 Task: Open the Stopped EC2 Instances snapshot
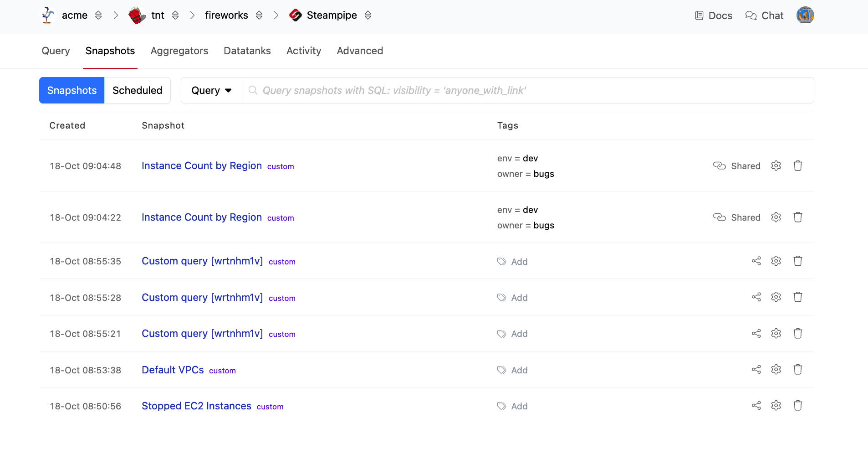[x=196, y=406]
